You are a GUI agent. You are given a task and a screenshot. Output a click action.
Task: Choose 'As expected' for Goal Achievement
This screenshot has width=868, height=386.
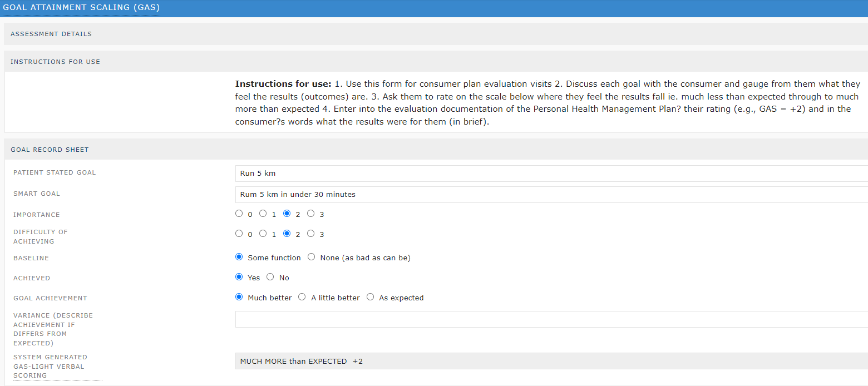[370, 296]
